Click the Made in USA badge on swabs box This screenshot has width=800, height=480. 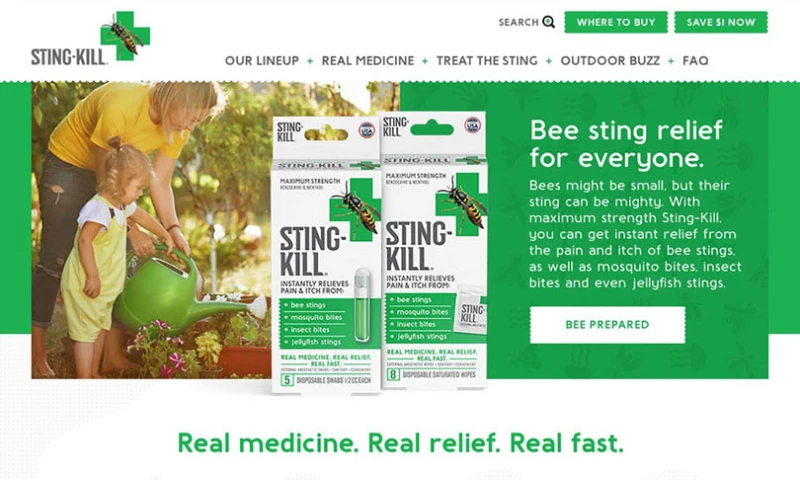(366, 130)
